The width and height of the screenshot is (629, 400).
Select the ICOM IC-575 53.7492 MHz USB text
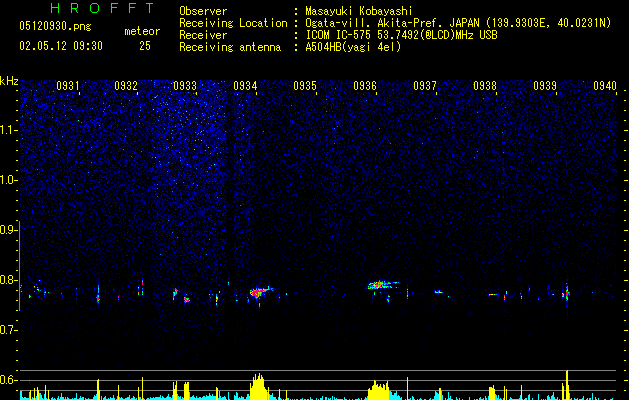point(401,35)
